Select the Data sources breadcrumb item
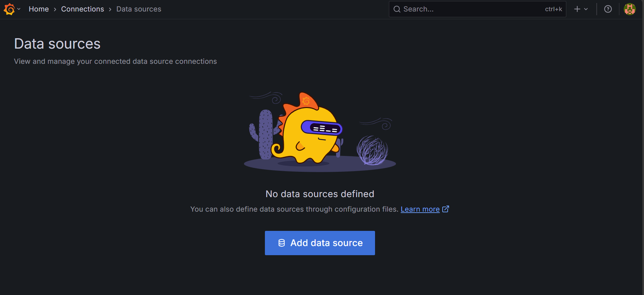The width and height of the screenshot is (644, 295). tap(138, 9)
